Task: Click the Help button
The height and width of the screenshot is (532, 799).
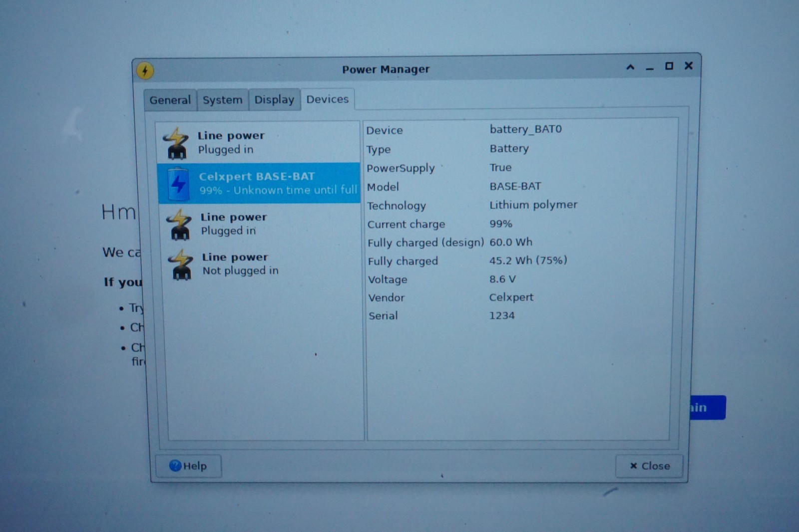Action: [188, 466]
